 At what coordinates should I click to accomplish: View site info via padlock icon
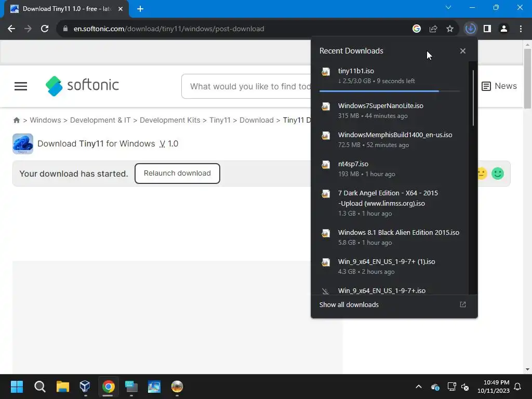pyautogui.click(x=65, y=29)
